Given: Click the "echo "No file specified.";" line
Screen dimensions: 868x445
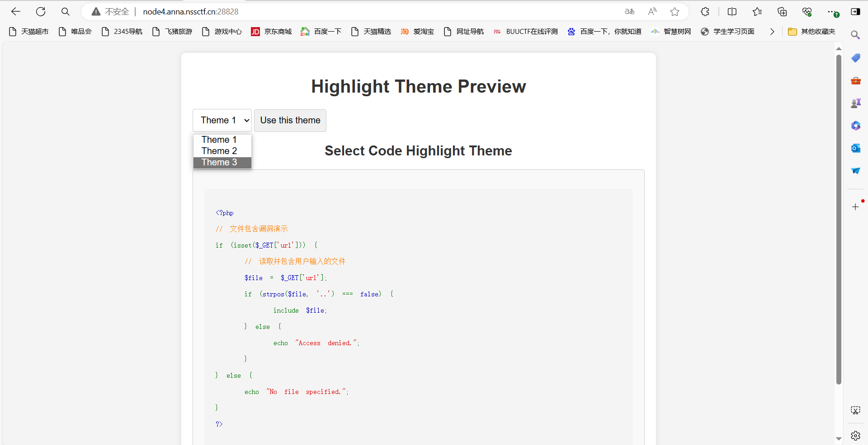Looking at the screenshot, I should pos(297,392).
